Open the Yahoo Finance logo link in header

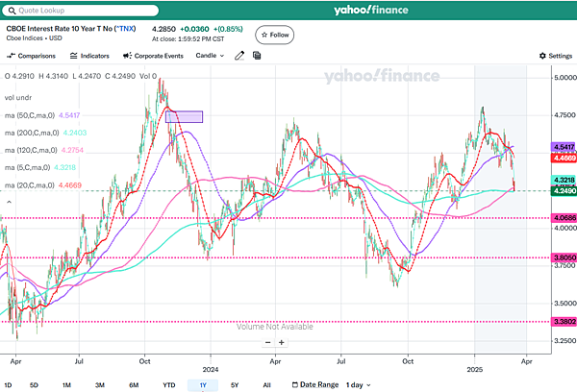(x=371, y=10)
